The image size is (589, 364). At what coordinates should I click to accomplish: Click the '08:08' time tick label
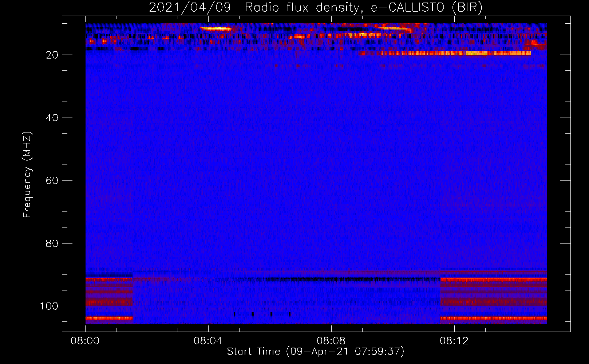pos(331,341)
